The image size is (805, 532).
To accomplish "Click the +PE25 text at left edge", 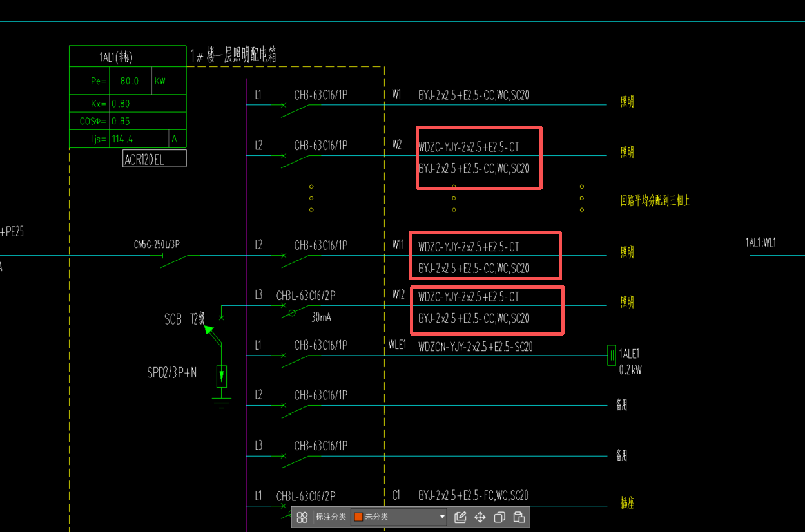I will click(x=12, y=231).
